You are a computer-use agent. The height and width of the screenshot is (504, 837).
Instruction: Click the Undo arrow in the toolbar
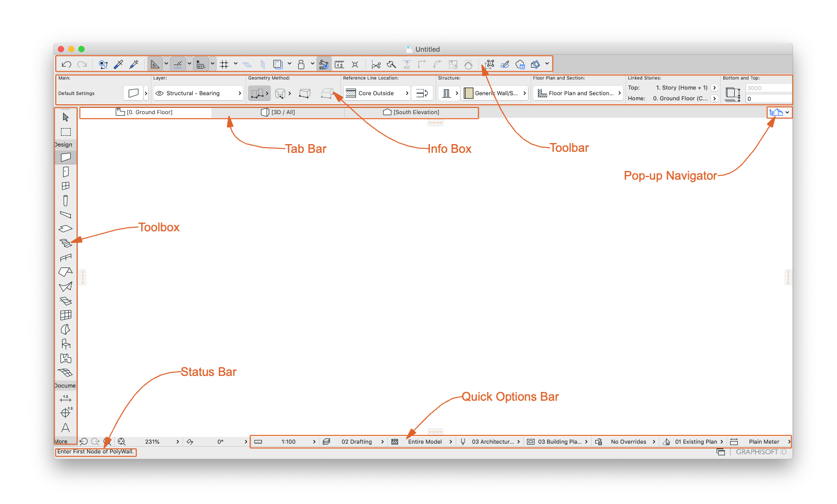(x=66, y=65)
